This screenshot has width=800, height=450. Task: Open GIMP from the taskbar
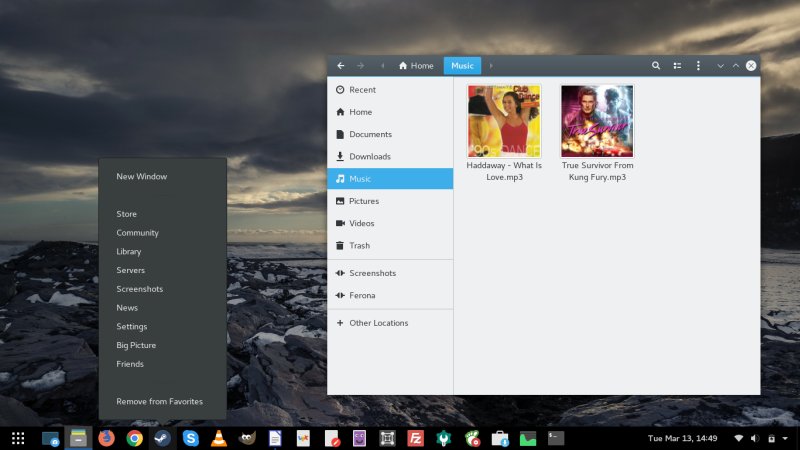(x=247, y=438)
